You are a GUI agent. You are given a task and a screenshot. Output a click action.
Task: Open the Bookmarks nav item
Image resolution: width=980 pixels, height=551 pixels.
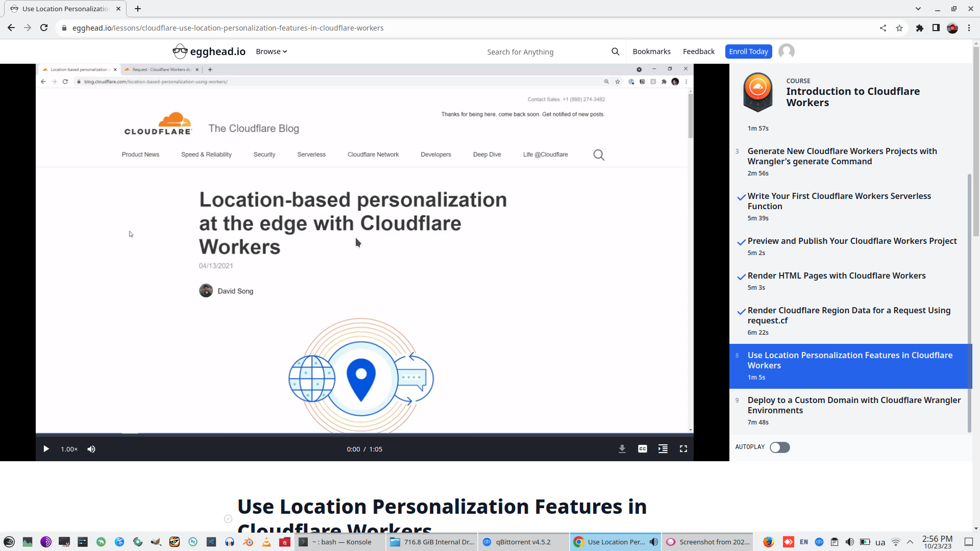[x=651, y=52]
